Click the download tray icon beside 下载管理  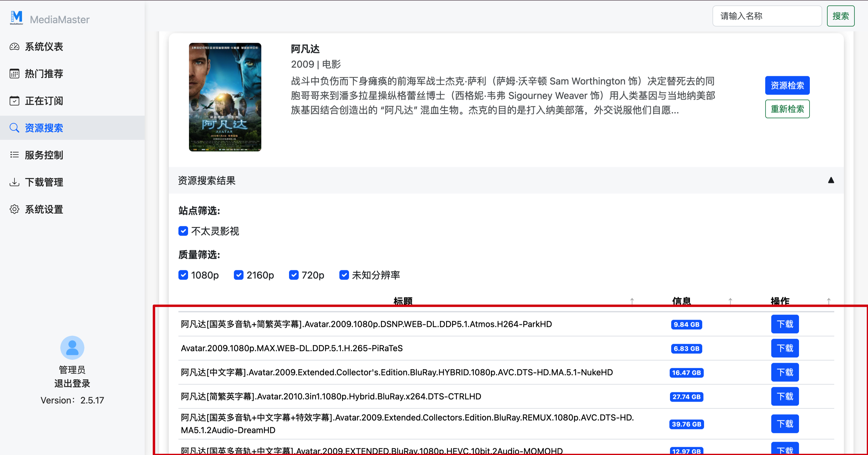click(14, 182)
